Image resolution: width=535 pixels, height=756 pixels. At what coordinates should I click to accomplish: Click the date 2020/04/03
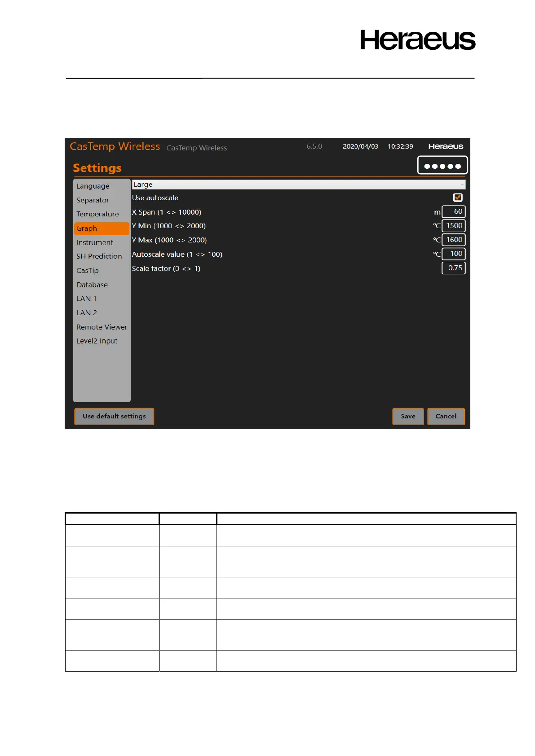(360, 146)
